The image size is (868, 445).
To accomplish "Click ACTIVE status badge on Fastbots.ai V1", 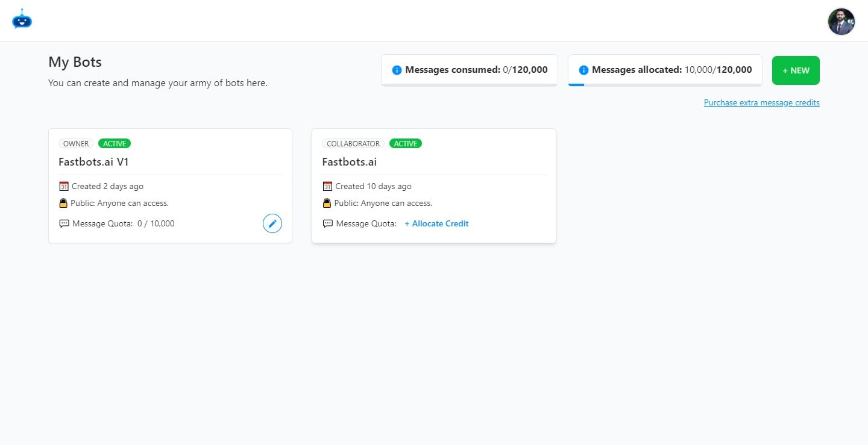I will tap(115, 143).
